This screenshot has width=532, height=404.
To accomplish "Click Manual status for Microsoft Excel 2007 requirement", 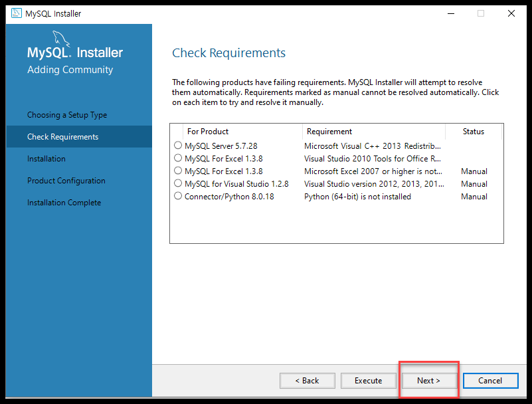I will (474, 171).
